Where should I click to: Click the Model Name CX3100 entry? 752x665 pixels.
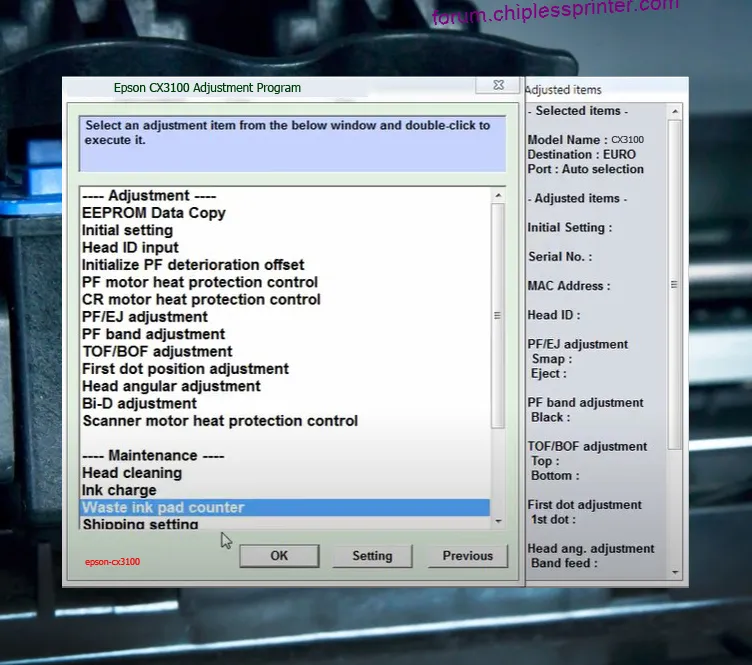coord(586,140)
